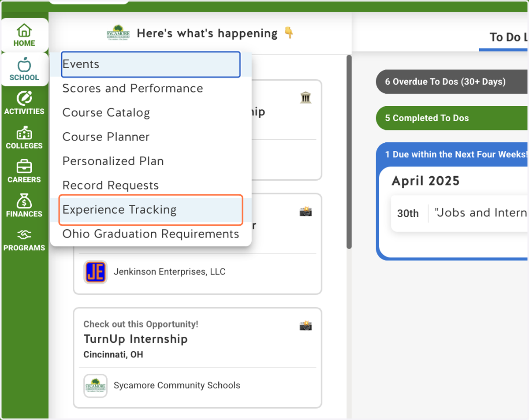This screenshot has width=529, height=420.
Task: Click the bank building icon on the top card
Action: [305, 97]
